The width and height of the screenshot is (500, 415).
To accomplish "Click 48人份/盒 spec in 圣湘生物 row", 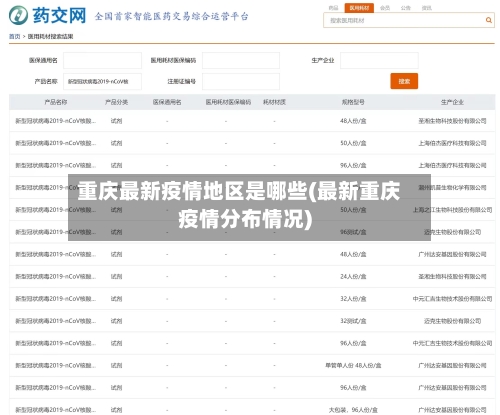I will point(353,121).
